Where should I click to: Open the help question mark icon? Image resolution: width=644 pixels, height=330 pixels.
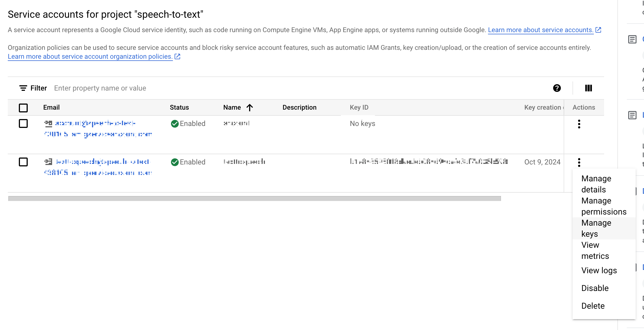pyautogui.click(x=557, y=88)
